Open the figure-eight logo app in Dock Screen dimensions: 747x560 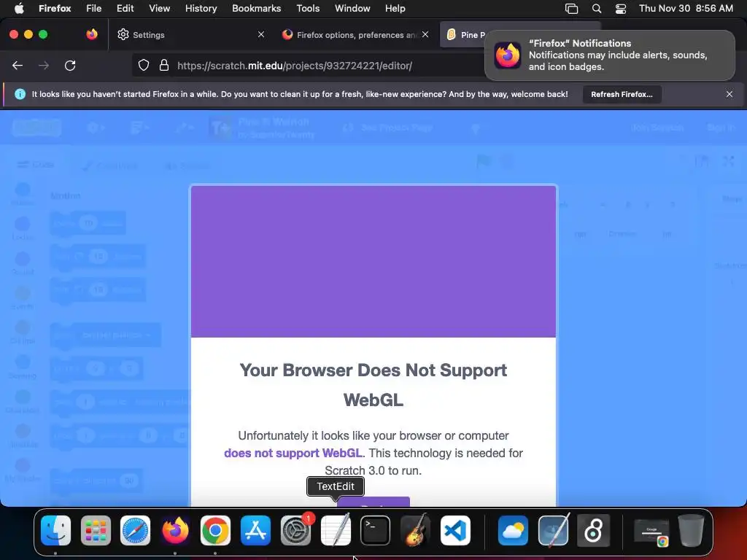coord(593,531)
